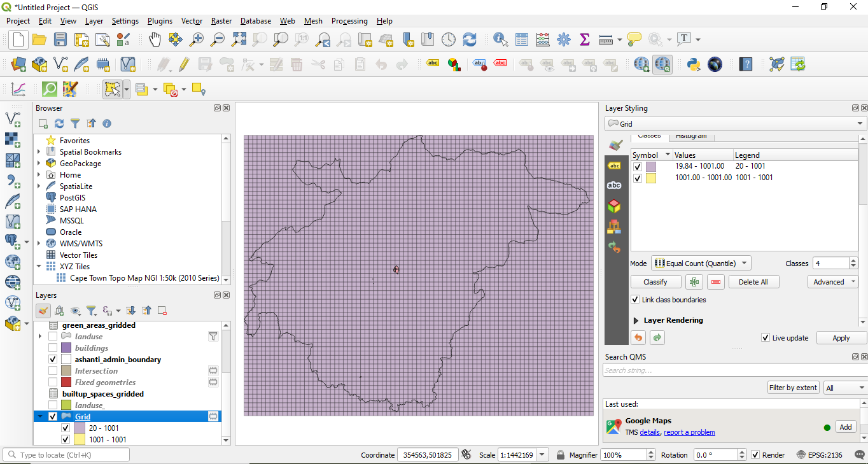Open the Python console icon

click(694, 64)
